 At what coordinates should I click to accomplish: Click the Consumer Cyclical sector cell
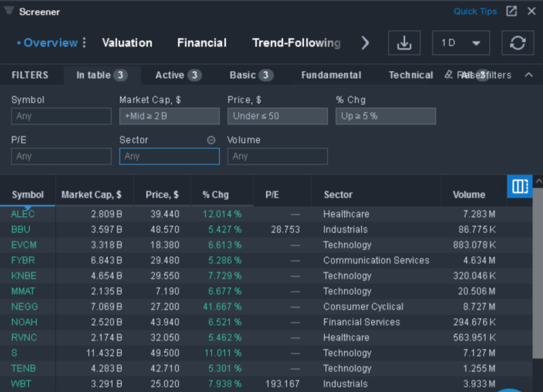[363, 307]
